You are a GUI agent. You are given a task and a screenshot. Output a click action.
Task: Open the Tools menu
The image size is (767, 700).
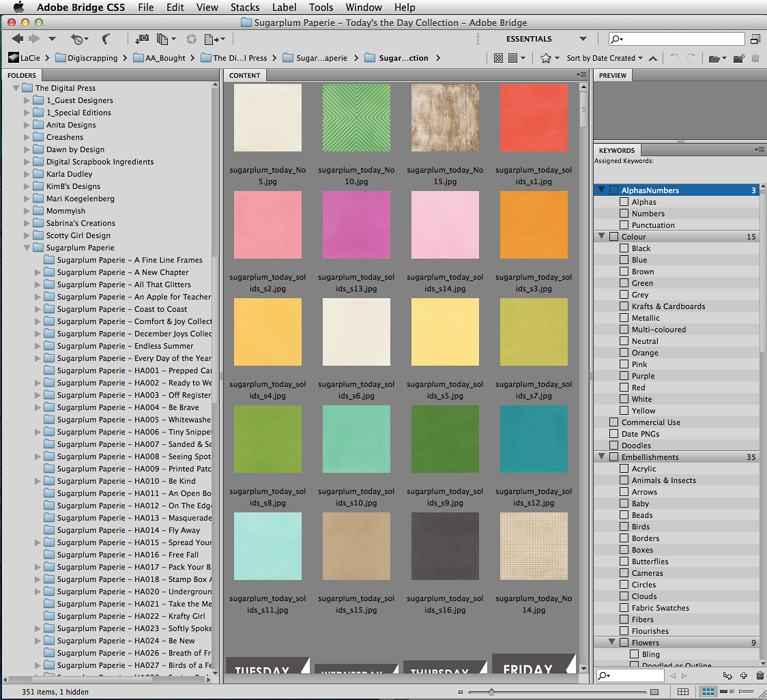click(321, 8)
